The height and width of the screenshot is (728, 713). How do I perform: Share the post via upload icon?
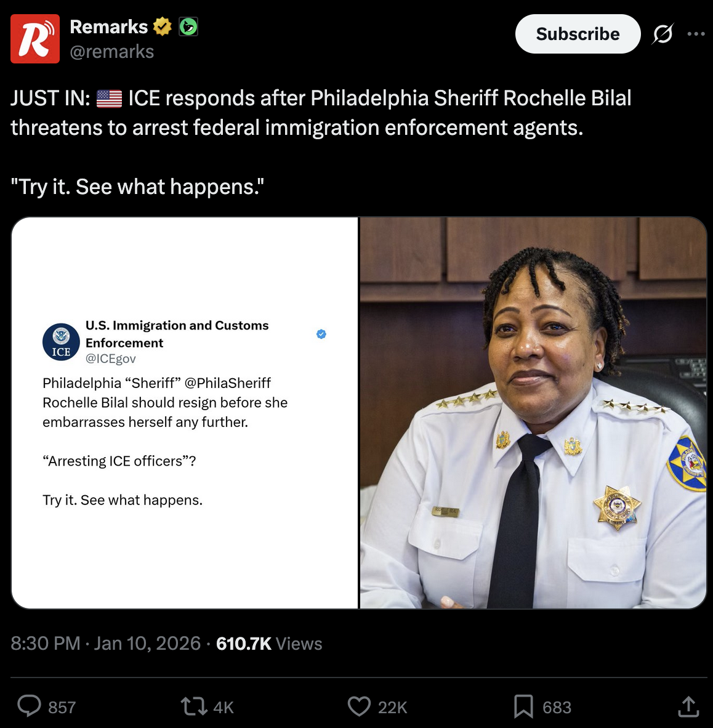pyautogui.click(x=688, y=706)
